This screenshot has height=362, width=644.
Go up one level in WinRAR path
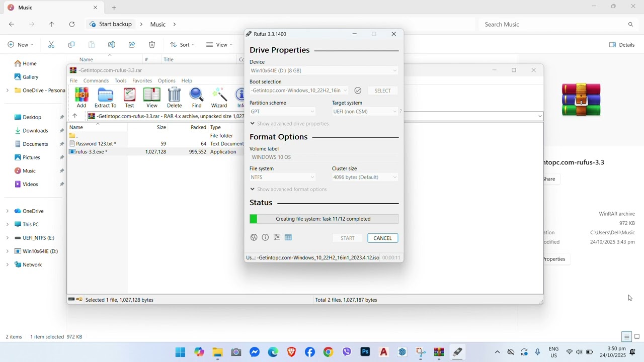75,116
